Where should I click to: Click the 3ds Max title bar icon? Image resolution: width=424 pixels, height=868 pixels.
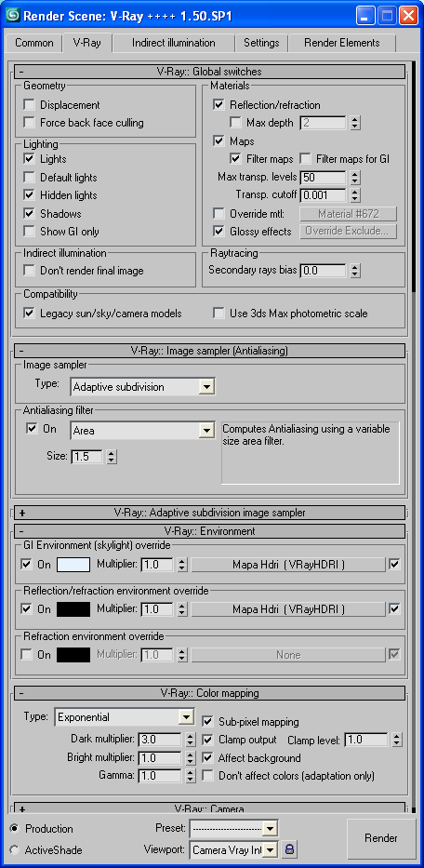coord(12,16)
